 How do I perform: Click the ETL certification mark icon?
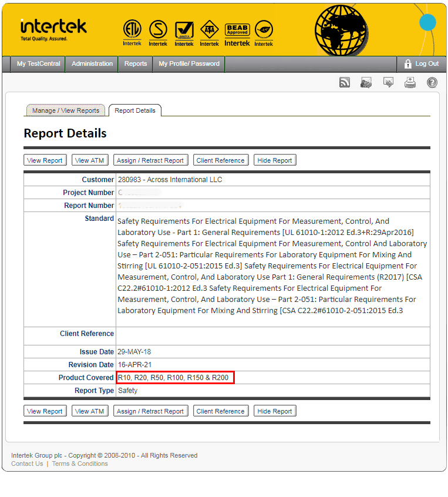tap(132, 32)
